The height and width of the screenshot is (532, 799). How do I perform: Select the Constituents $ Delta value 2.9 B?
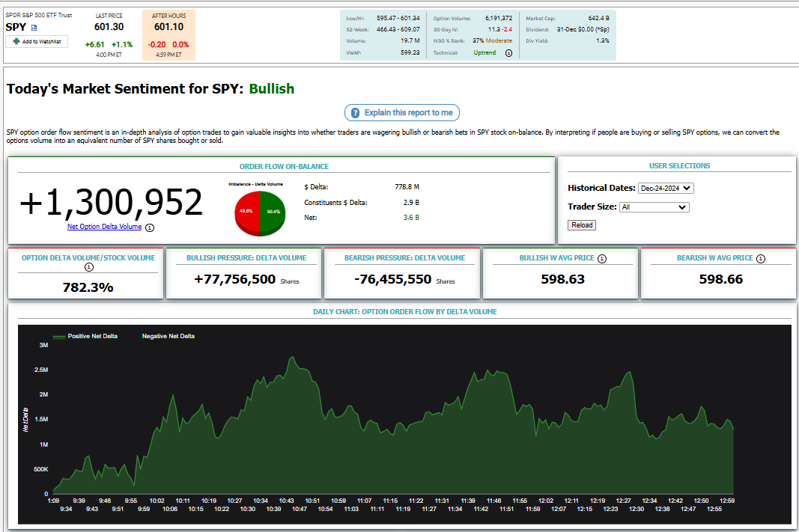click(x=411, y=203)
